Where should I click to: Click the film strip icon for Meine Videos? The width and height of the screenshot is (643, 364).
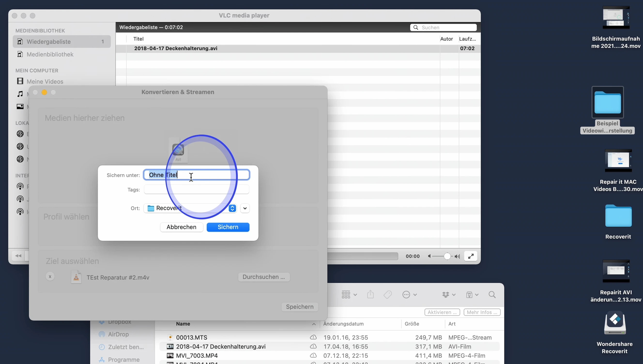(20, 81)
